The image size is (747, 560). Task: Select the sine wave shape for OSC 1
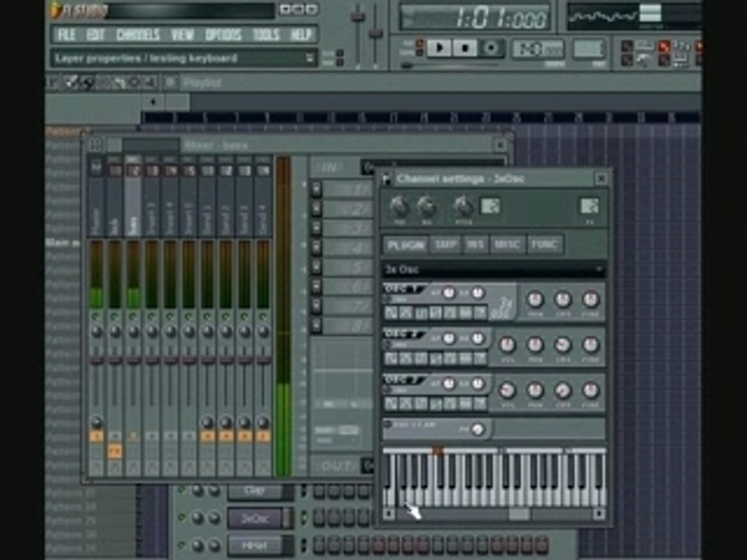391,313
